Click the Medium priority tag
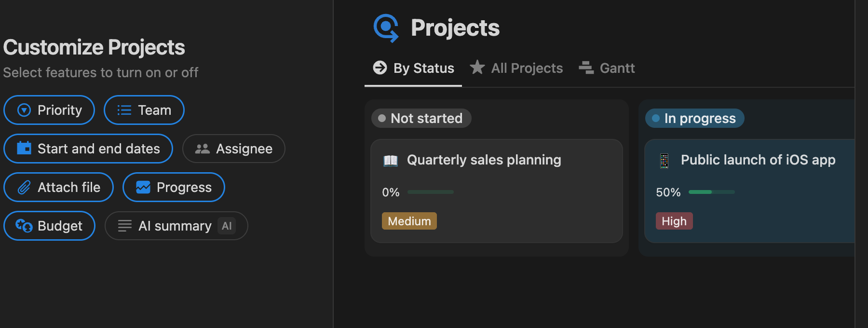 click(409, 221)
